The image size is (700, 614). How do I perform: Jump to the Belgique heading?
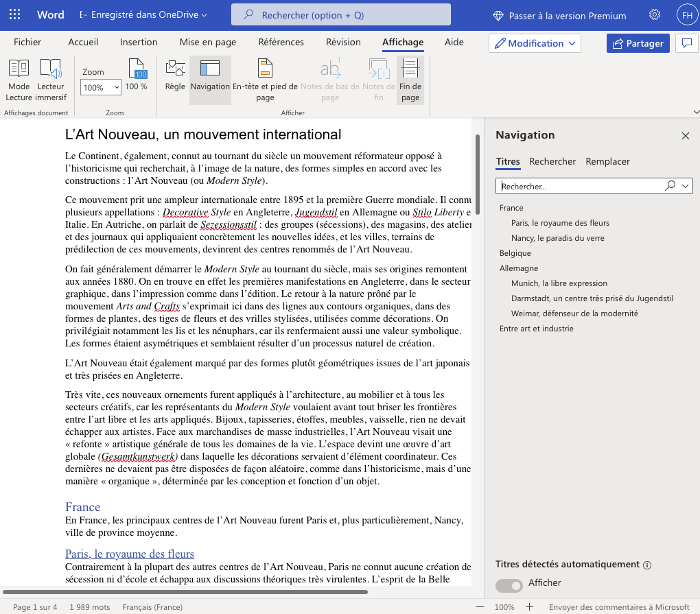(515, 253)
